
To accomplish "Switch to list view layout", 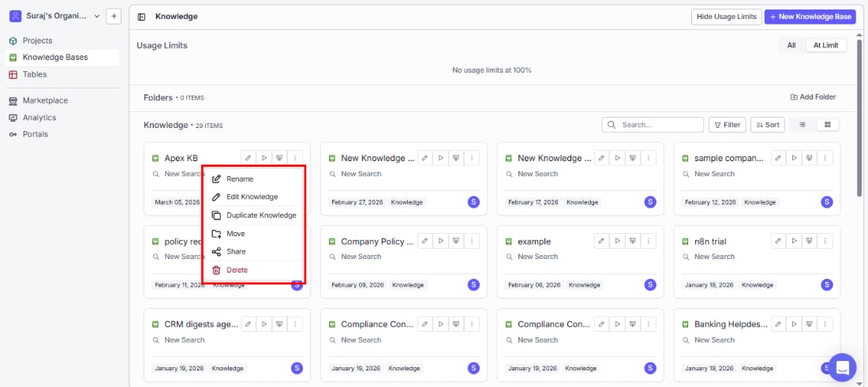I will click(803, 125).
